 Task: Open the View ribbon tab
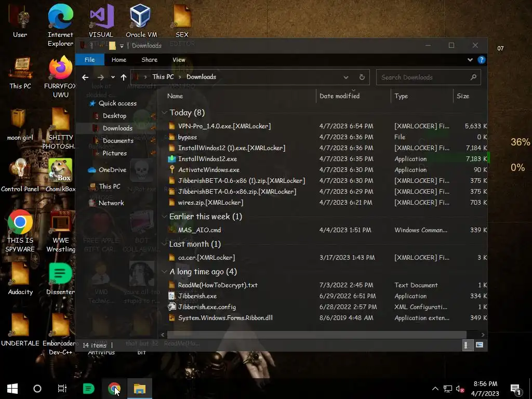tap(179, 60)
